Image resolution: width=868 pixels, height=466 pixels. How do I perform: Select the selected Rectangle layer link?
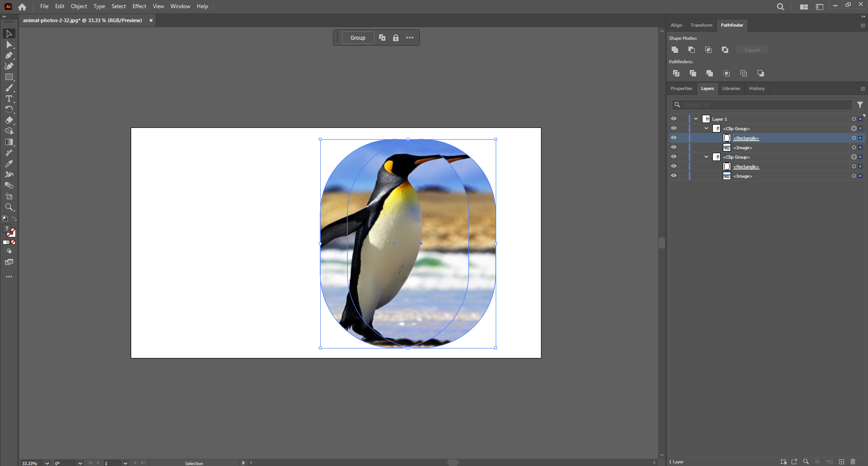tap(745, 138)
